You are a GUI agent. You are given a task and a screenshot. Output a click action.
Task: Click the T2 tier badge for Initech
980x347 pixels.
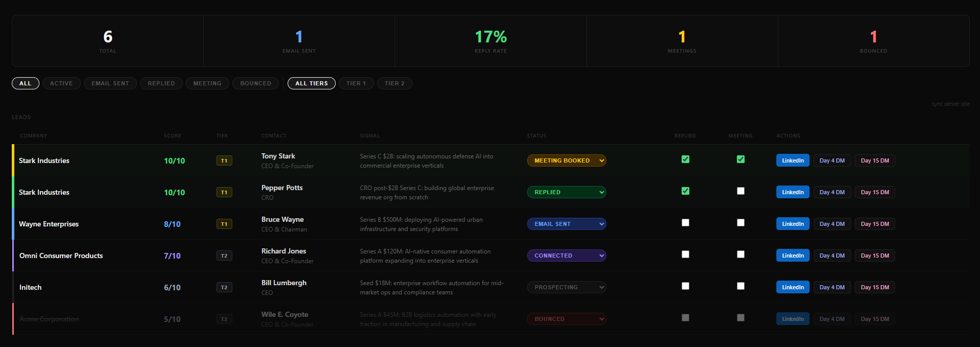224,287
